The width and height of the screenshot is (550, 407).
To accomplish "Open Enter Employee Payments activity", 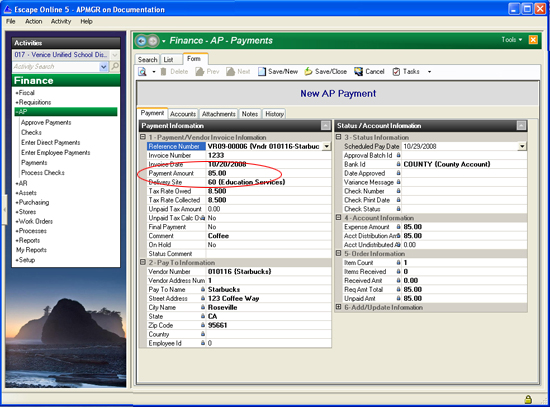I will coord(55,153).
